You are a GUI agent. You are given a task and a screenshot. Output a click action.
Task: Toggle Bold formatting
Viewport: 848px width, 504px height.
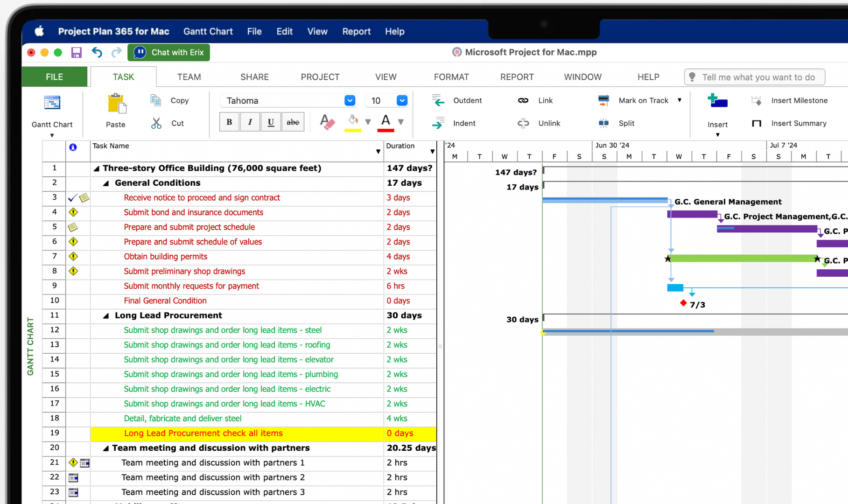pos(229,122)
